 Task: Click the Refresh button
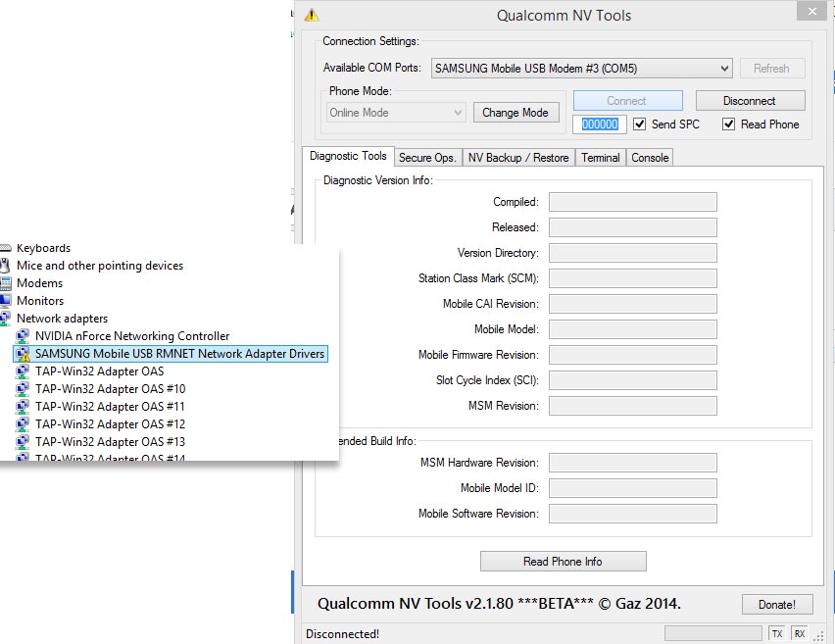771,69
